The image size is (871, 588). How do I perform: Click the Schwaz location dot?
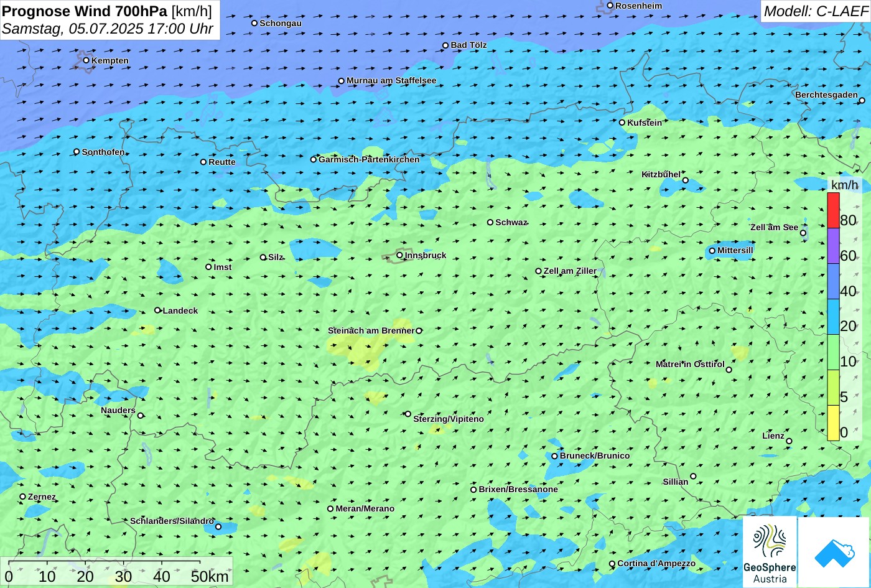pyautogui.click(x=490, y=222)
